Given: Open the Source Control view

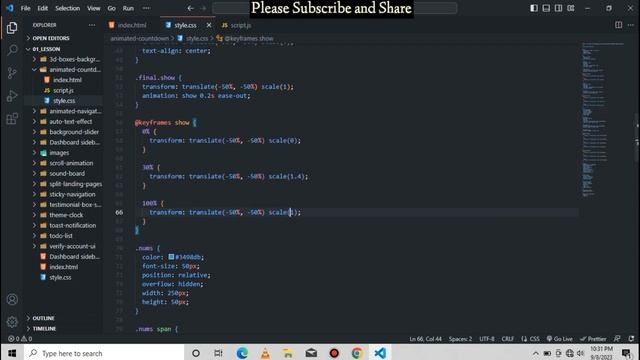Looking at the screenshot, I should tap(12, 73).
